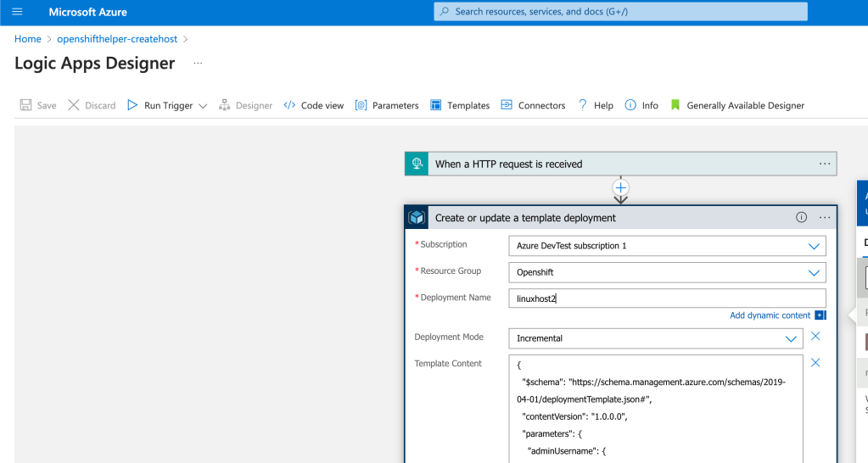Open the Subscription dropdown
868x463 pixels.
667,246
